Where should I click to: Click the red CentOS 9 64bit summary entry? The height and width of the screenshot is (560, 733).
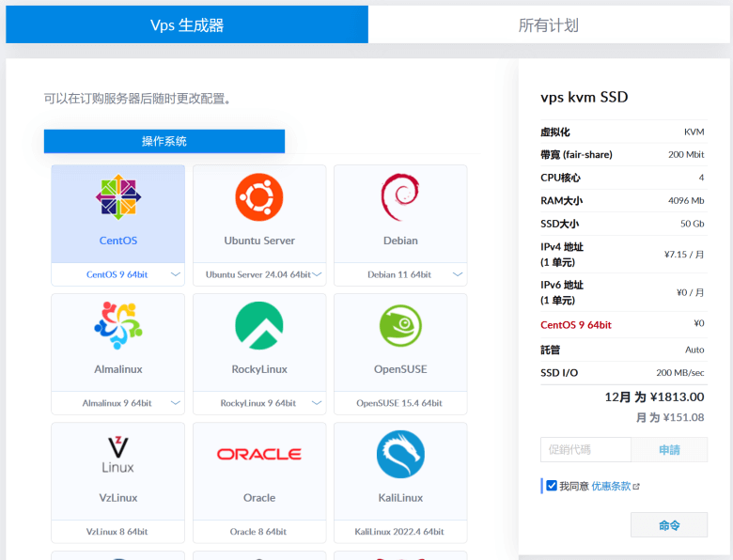(x=576, y=325)
